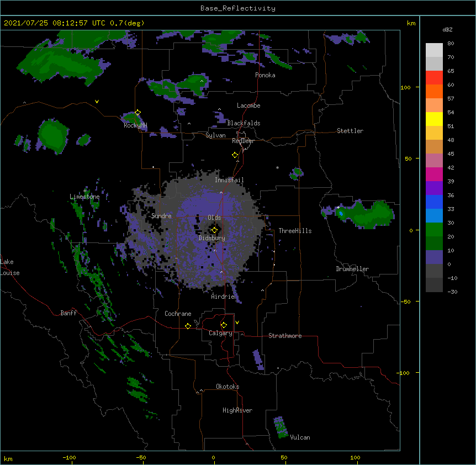Click the yellow diamond marker above Calgary label
Viewport: 476px width, 465px height.
pos(224,325)
